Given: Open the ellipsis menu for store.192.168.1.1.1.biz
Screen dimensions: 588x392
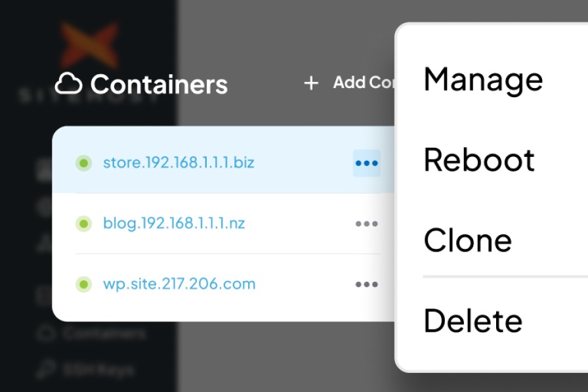Looking at the screenshot, I should coord(366,163).
